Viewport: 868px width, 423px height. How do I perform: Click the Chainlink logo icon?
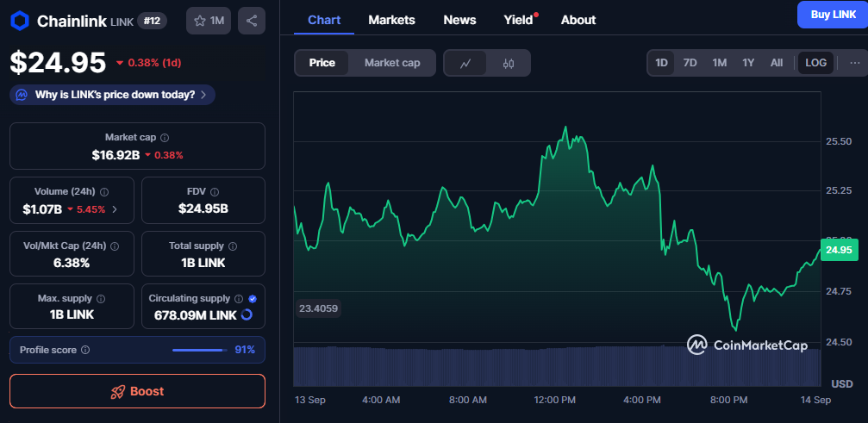tap(20, 21)
